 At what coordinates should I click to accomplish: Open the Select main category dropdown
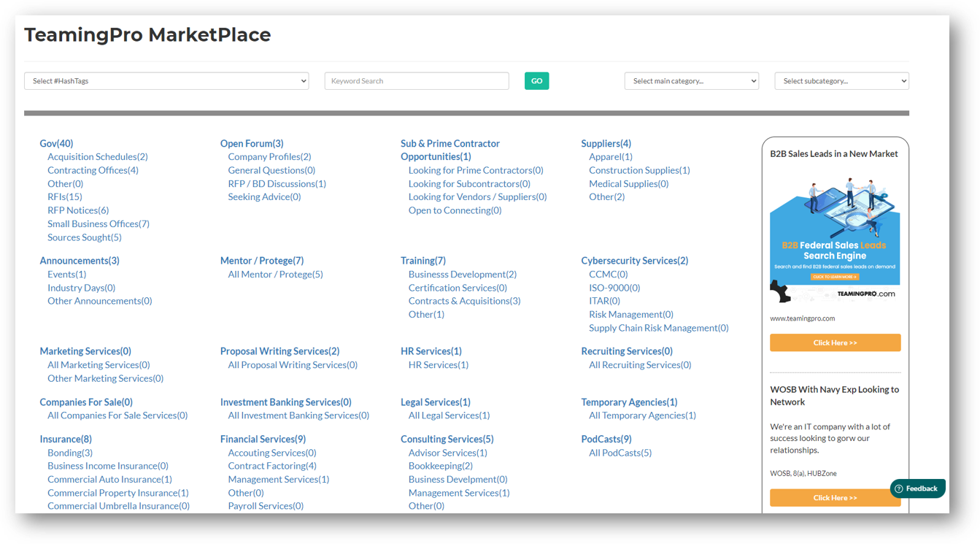click(x=692, y=81)
